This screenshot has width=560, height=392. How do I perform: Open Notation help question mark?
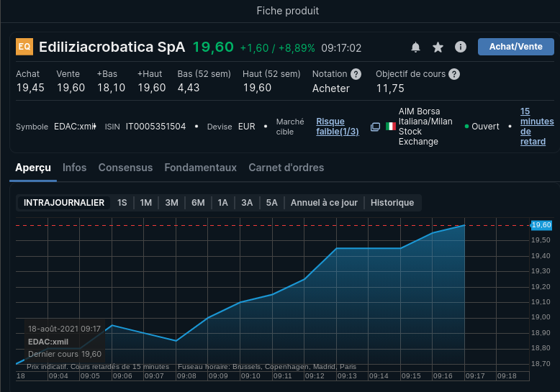coord(356,74)
